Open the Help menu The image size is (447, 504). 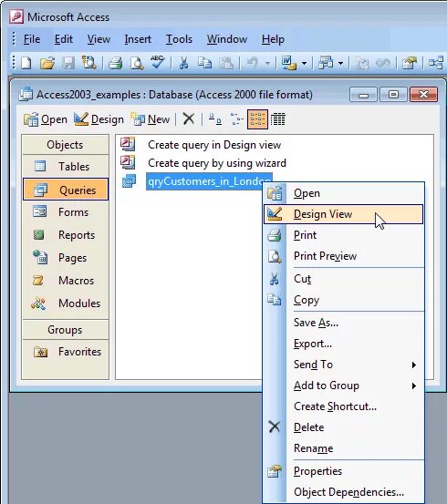point(273,39)
